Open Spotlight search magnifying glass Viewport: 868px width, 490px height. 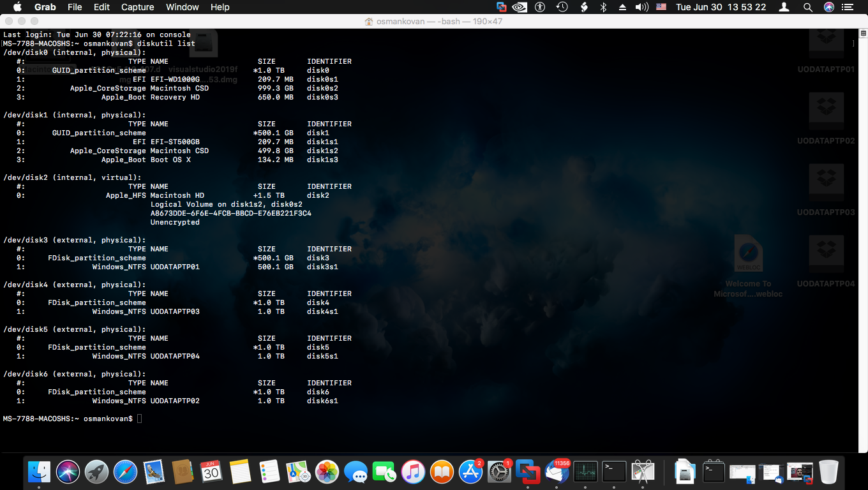[807, 7]
